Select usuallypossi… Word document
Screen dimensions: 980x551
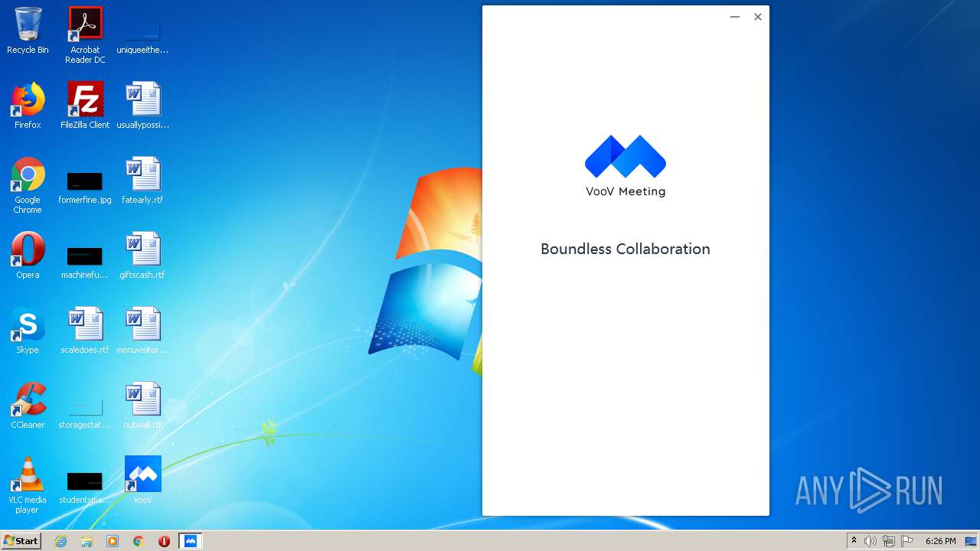click(142, 106)
